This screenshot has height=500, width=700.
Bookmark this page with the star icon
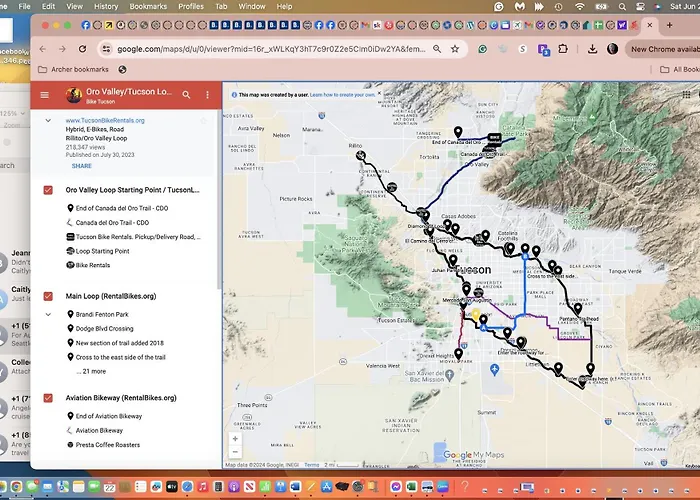tap(455, 48)
